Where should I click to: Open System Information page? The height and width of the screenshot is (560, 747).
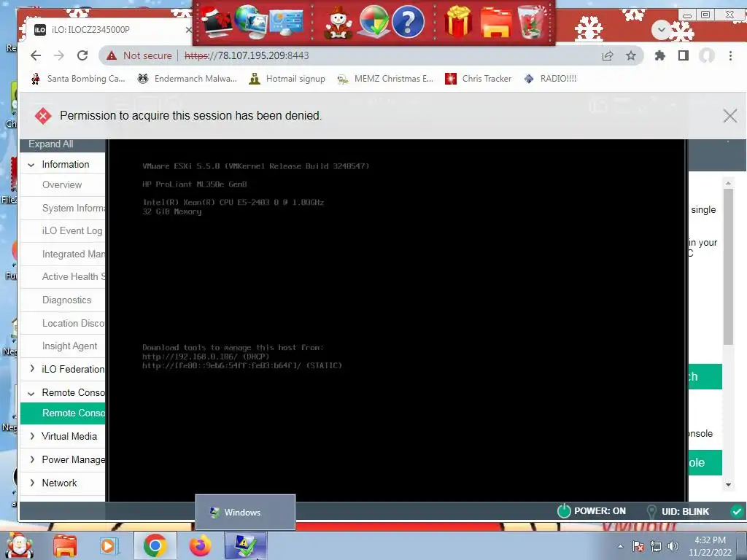tap(74, 208)
